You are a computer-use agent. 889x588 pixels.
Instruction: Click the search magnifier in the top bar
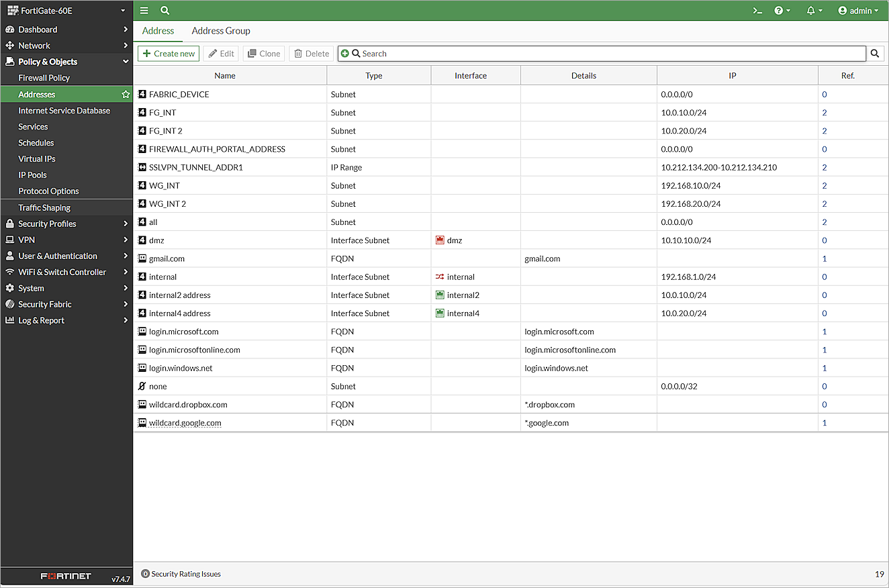165,10
